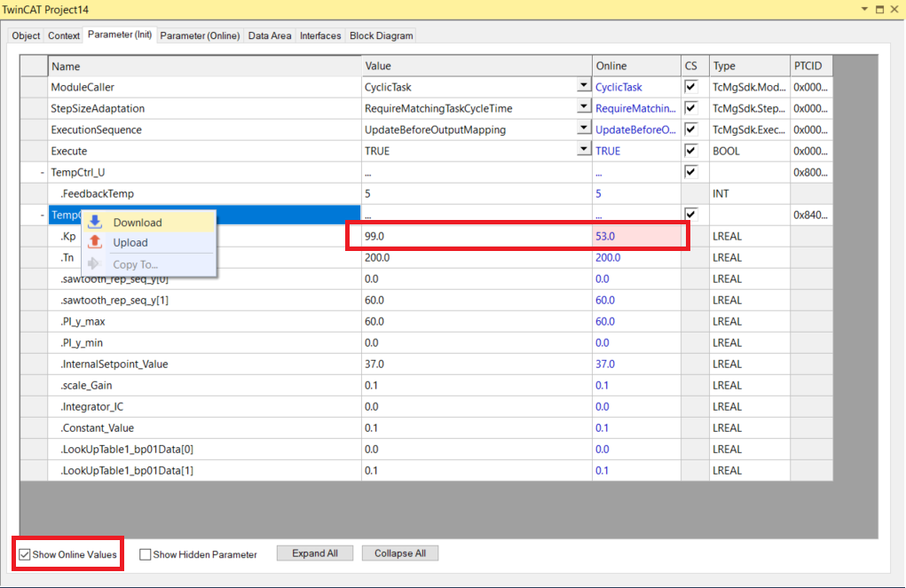Edit the .Tn value 200.0
This screenshot has height=588, width=906.
(x=477, y=257)
